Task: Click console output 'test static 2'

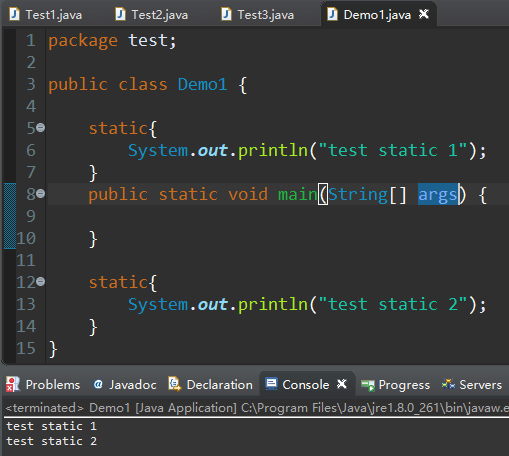Action: point(52,441)
